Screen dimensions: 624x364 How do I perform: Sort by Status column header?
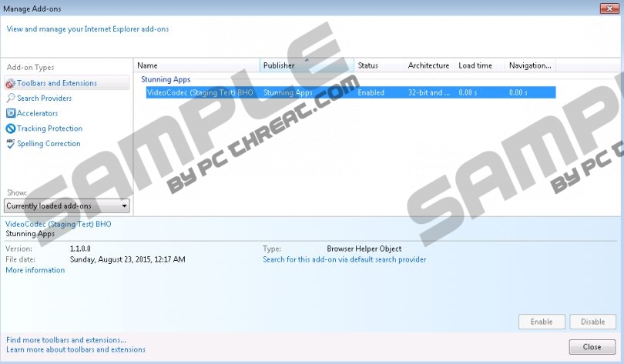click(x=378, y=65)
